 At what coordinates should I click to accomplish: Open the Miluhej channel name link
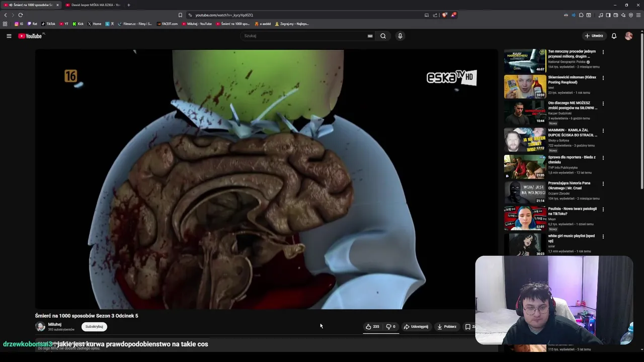tap(54, 324)
